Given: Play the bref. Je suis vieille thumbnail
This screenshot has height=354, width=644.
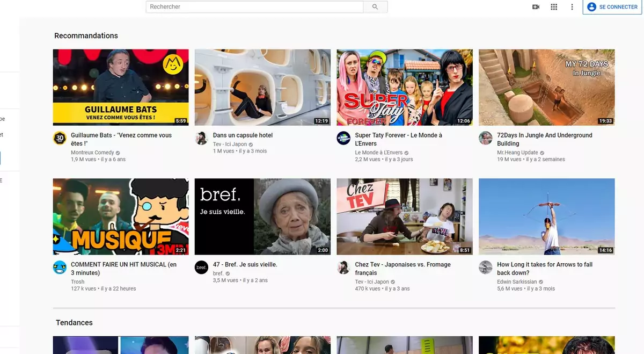Looking at the screenshot, I should 262,216.
